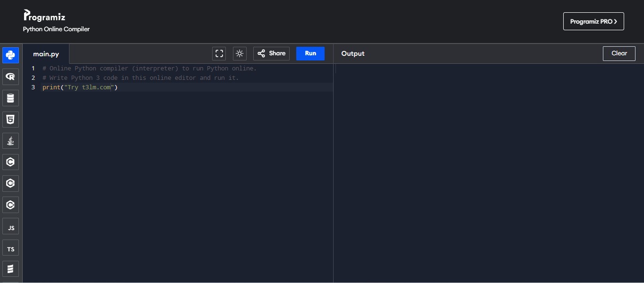Run the Python code
Image resolution: width=644 pixels, height=283 pixels.
(x=310, y=53)
